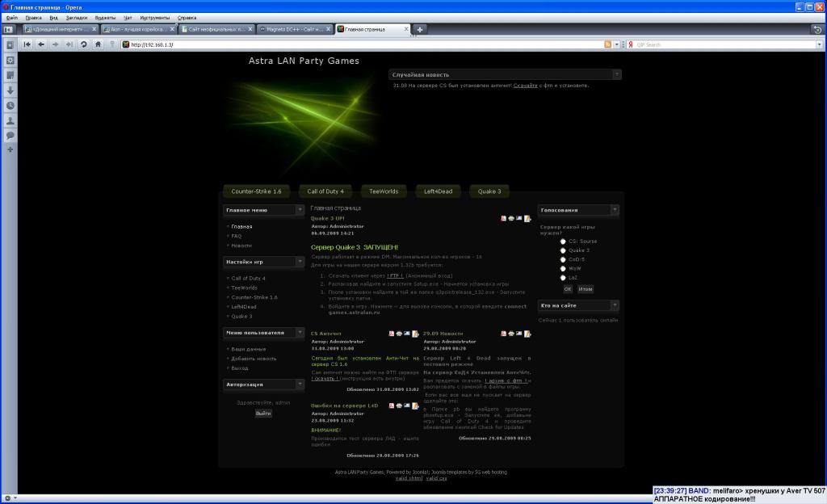Reload the page with the Reload button

pyautogui.click(x=83, y=44)
